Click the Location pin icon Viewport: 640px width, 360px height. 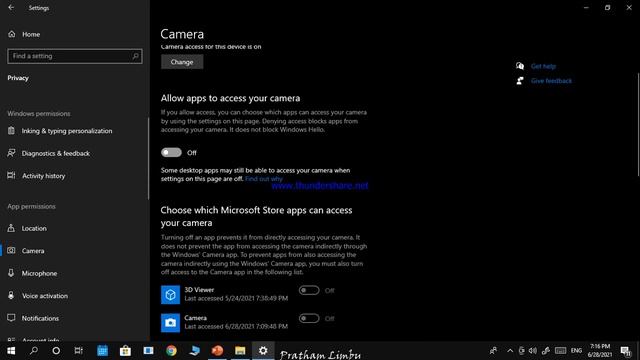pos(11,228)
